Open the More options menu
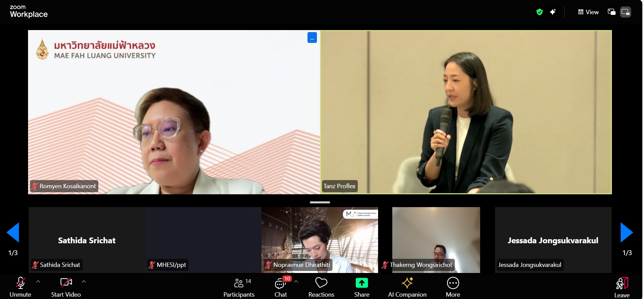The image size is (644, 299). tap(453, 288)
